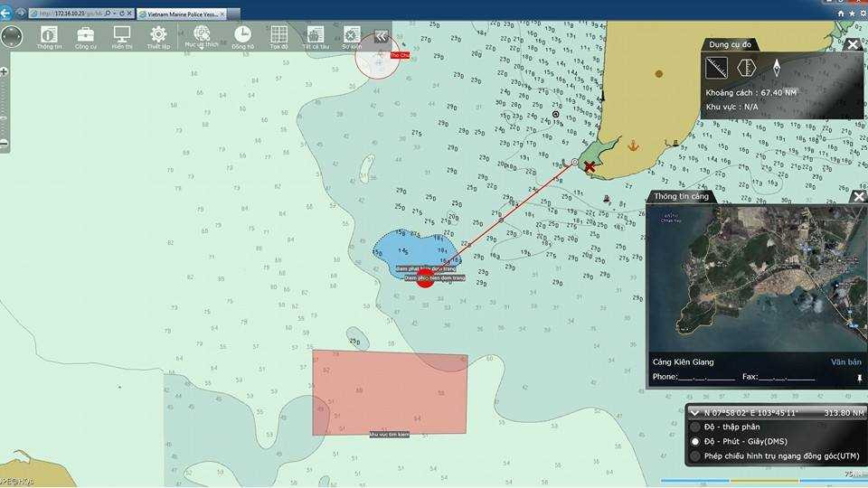Open Thiết lập settings gear
The width and height of the screenshot is (868, 488).
click(x=158, y=36)
